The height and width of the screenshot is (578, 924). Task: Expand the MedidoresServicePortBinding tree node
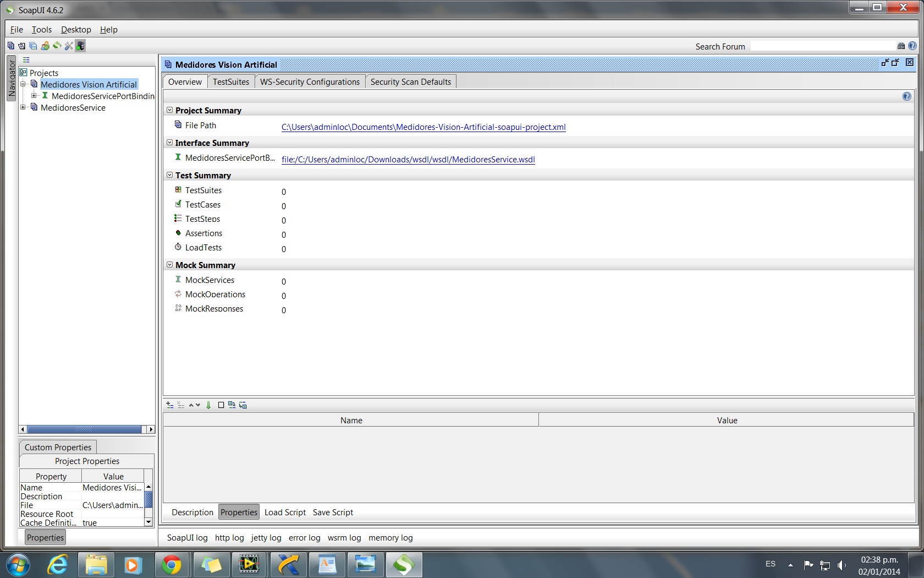click(34, 95)
